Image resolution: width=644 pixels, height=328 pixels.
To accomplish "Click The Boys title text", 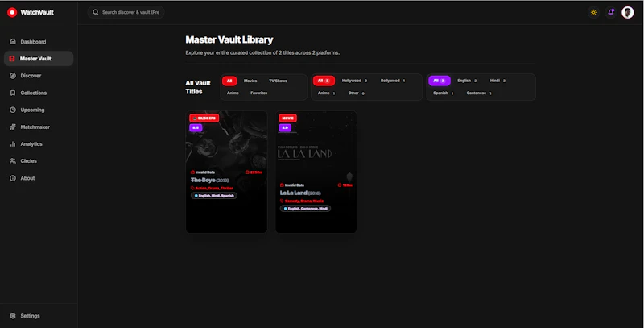I will pos(203,180).
